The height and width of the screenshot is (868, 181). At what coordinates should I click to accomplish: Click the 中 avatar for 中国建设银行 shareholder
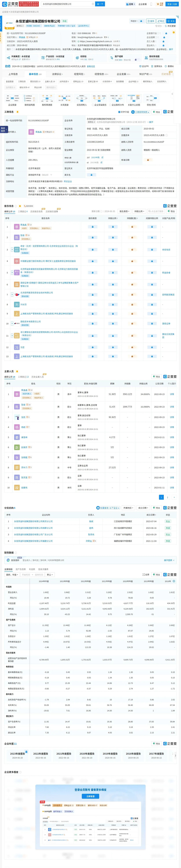[x=17, y=261]
